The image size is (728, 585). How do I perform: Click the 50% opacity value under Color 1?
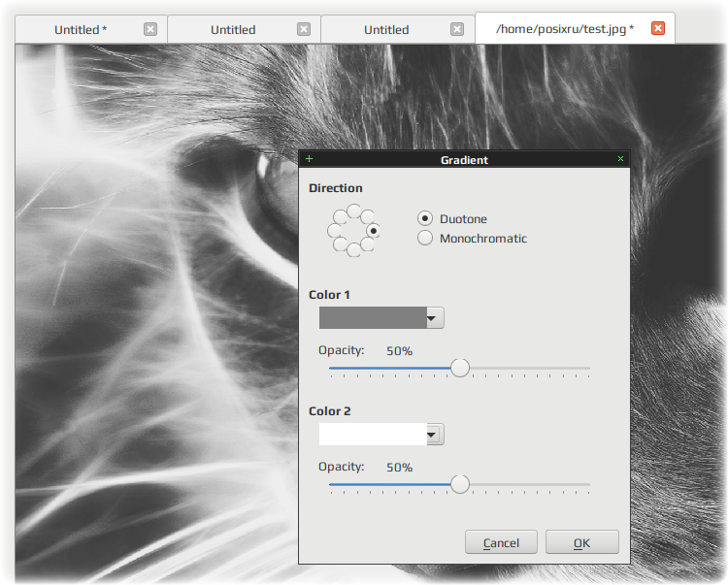point(399,351)
